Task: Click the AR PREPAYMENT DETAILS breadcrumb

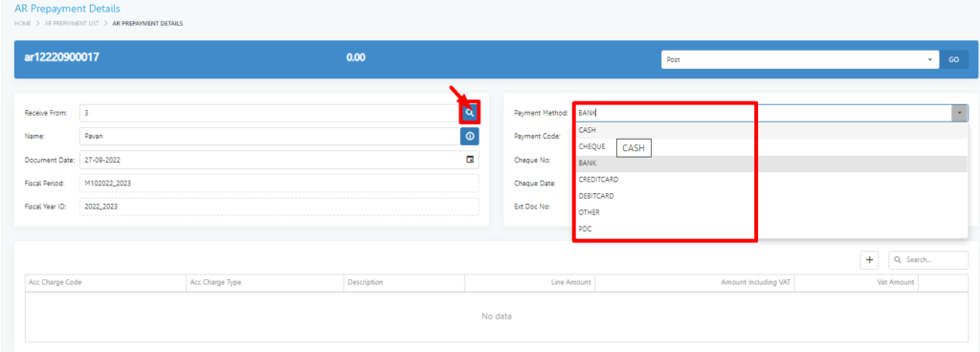Action: (x=147, y=23)
